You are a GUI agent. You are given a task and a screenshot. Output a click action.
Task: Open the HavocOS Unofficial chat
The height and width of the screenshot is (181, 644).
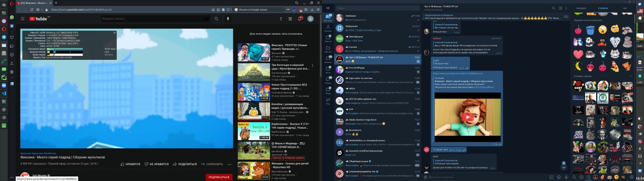pyautogui.click(x=378, y=153)
